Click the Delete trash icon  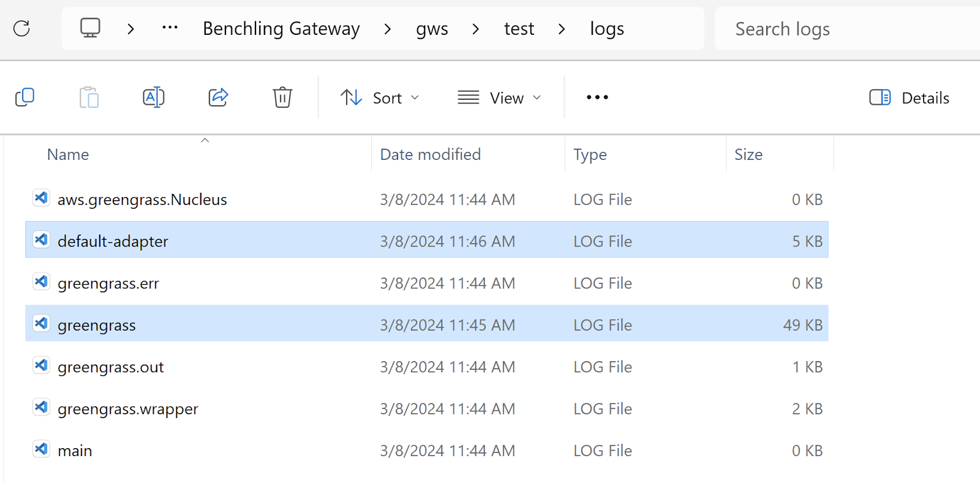coord(282,97)
